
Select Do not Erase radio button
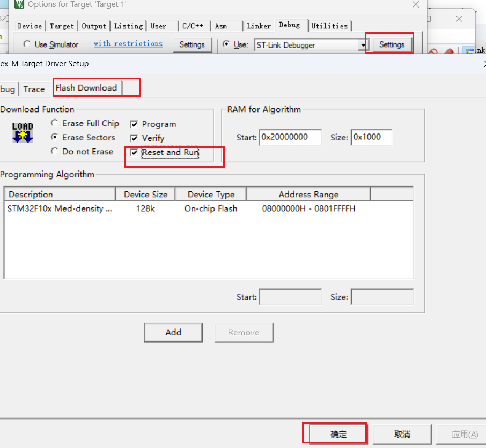pyautogui.click(x=55, y=151)
